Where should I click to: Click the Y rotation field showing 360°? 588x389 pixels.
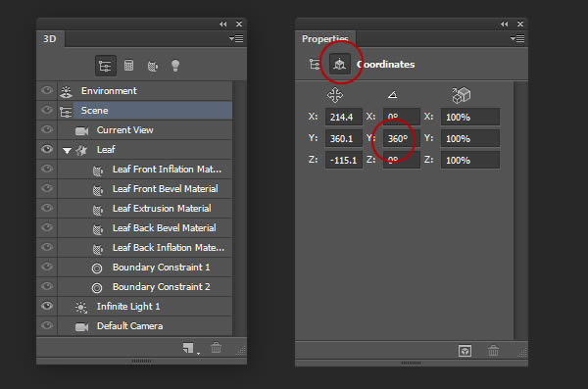[401, 138]
